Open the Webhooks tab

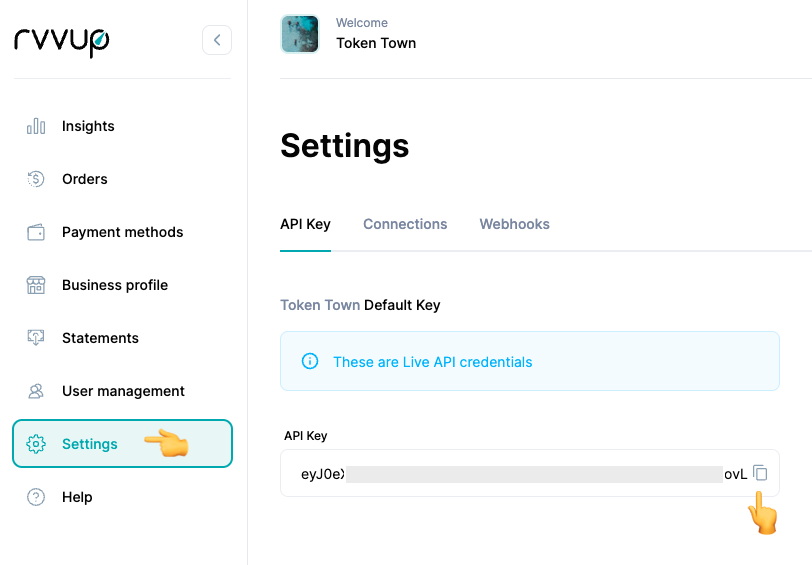[x=514, y=224]
